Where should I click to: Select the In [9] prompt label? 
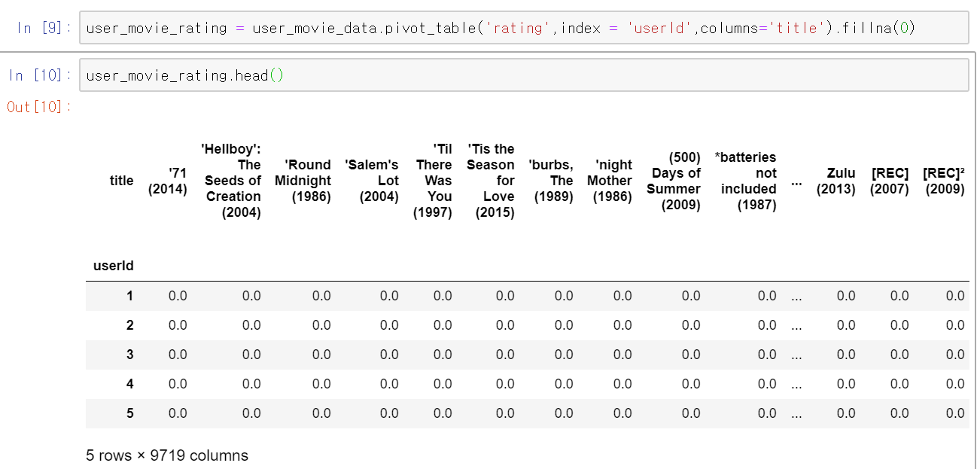[44, 29]
